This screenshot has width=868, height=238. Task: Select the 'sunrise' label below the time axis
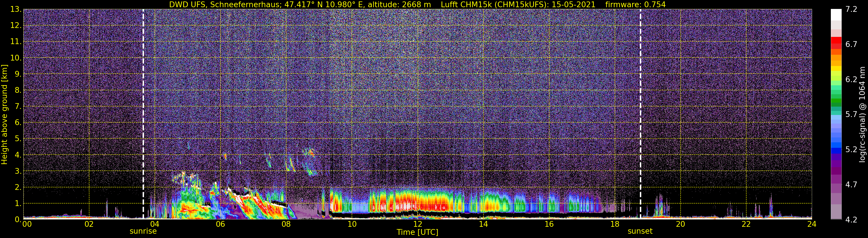click(143, 231)
